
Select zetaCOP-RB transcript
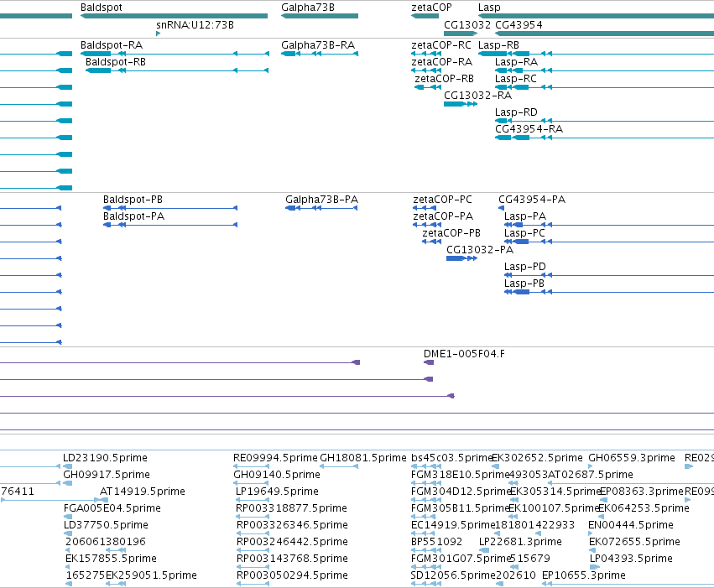(428, 87)
